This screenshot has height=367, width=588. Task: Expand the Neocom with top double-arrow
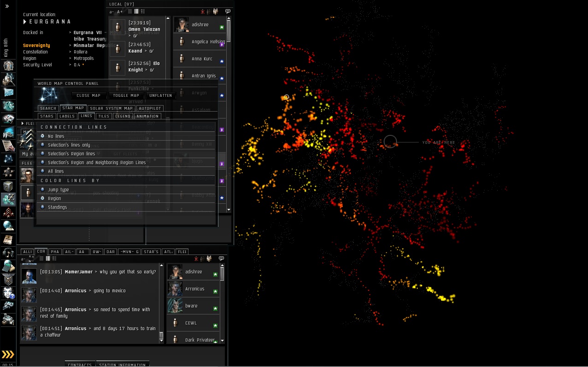coord(7,6)
